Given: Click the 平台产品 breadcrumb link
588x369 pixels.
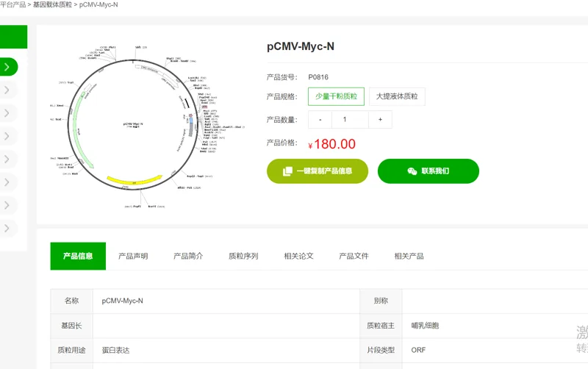Looking at the screenshot, I should pyautogui.click(x=12, y=4).
